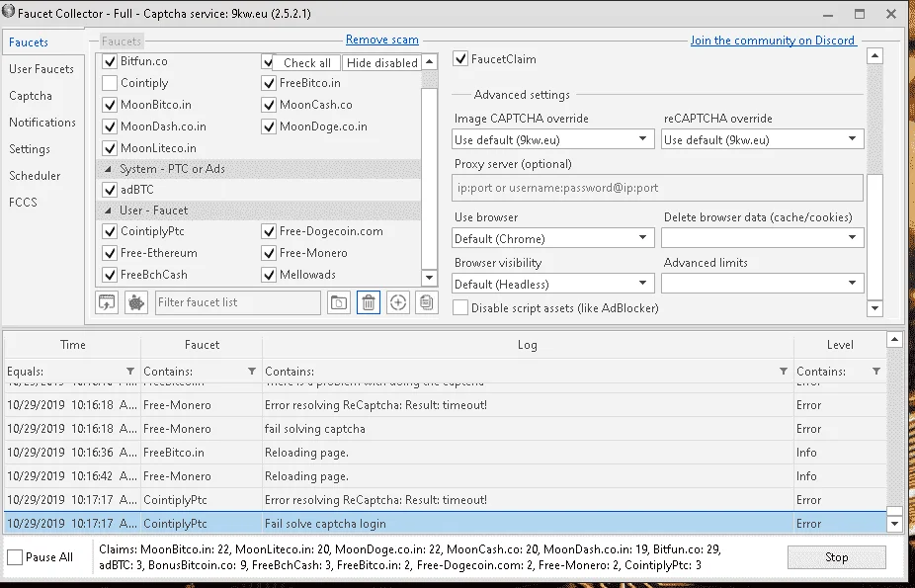Open reCAPTCHA override dropdown
The image size is (915, 588).
(x=762, y=139)
